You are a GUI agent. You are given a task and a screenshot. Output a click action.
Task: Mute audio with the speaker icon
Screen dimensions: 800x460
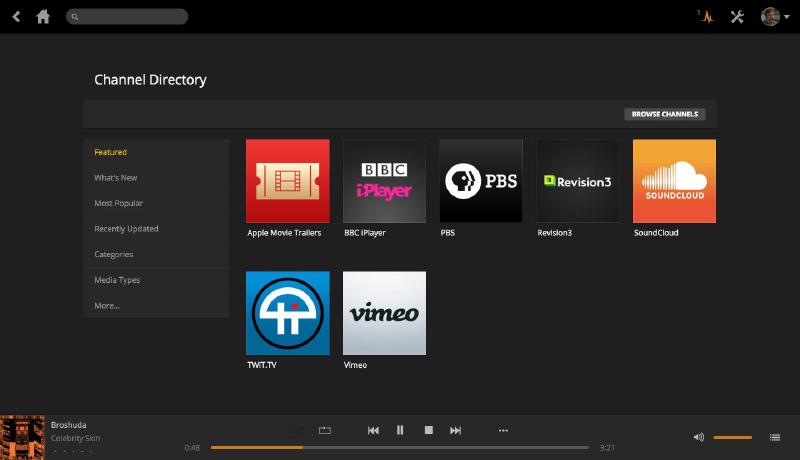tap(698, 437)
